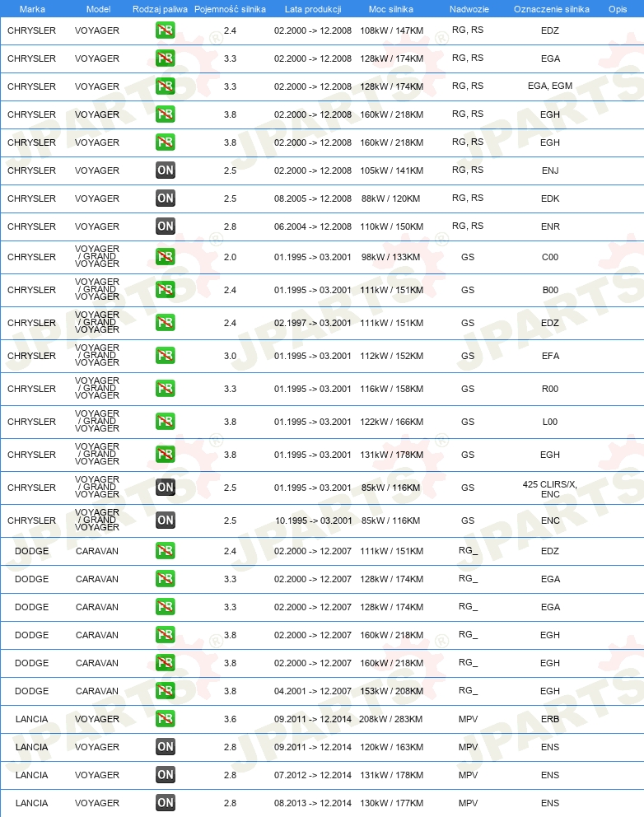
Task: Click the Rodzaj paliwa column header
Action: click(160, 9)
